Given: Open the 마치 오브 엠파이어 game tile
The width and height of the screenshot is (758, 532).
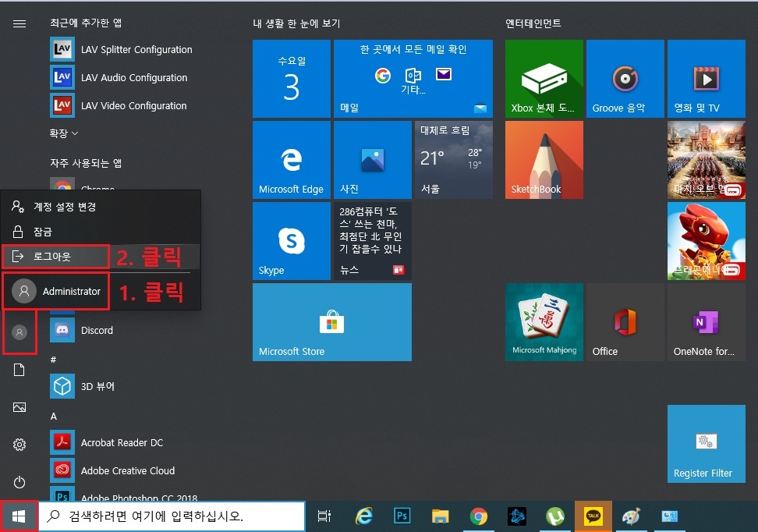Looking at the screenshot, I should (x=707, y=160).
